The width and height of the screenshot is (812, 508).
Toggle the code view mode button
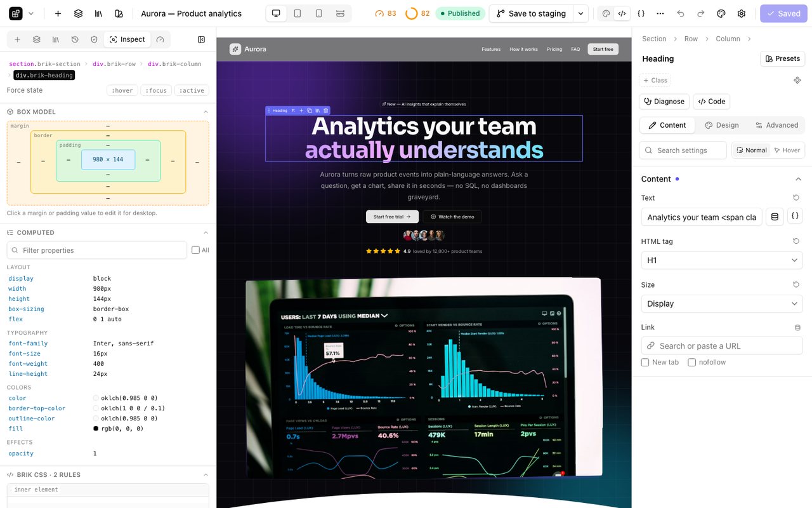pos(622,13)
